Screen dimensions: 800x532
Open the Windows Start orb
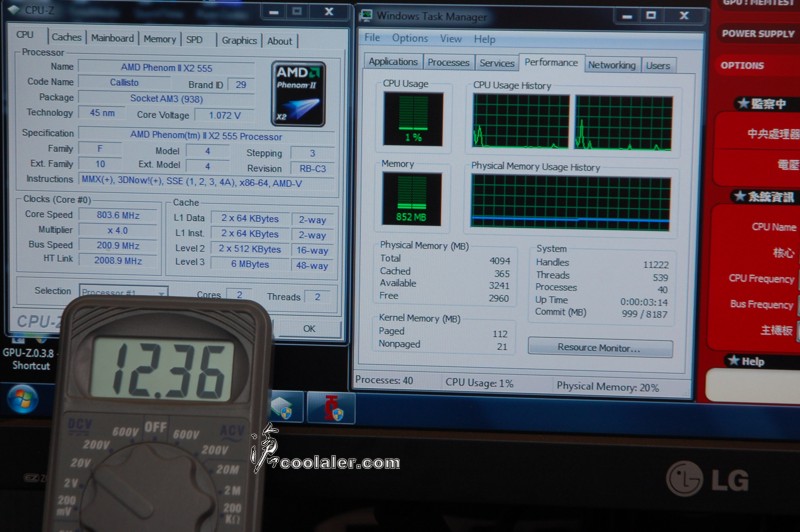point(22,398)
